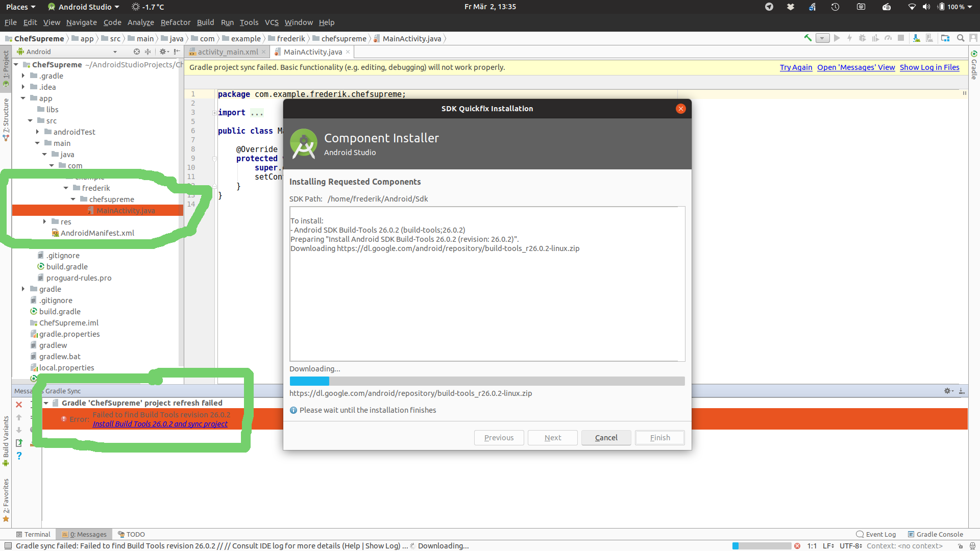Expand the res folder in project tree
Viewport: 980px width, 551px height.
tap(45, 221)
